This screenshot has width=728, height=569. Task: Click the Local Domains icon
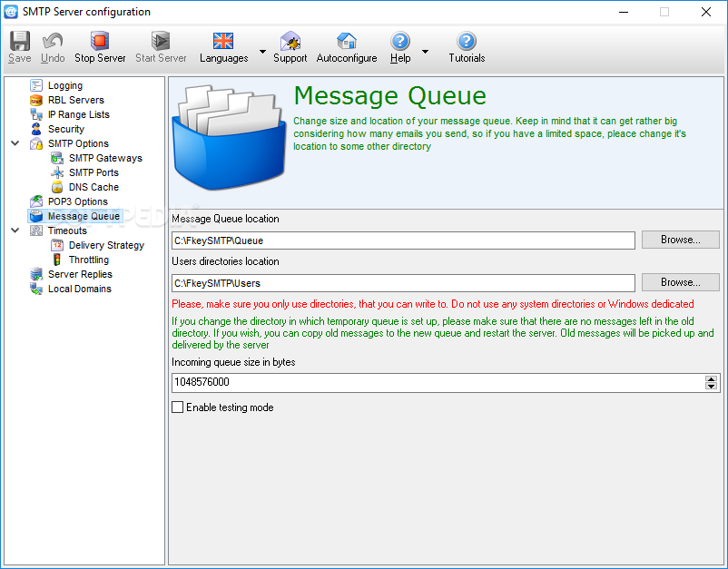click(x=36, y=289)
